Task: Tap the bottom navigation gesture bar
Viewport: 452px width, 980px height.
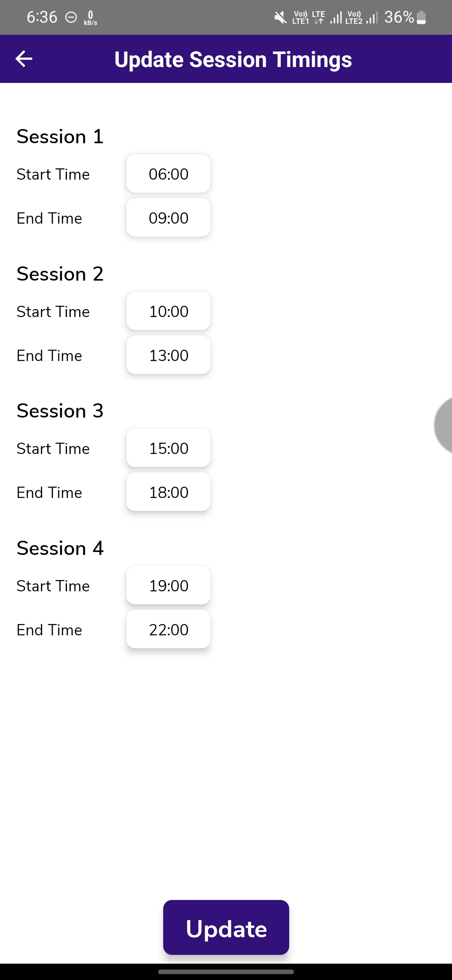Action: 226,972
